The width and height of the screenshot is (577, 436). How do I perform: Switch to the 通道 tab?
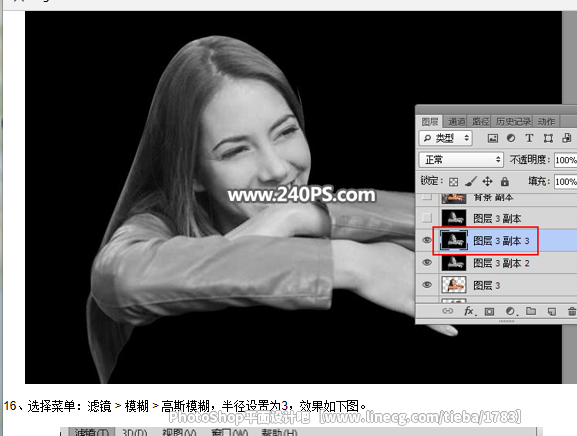(457, 122)
